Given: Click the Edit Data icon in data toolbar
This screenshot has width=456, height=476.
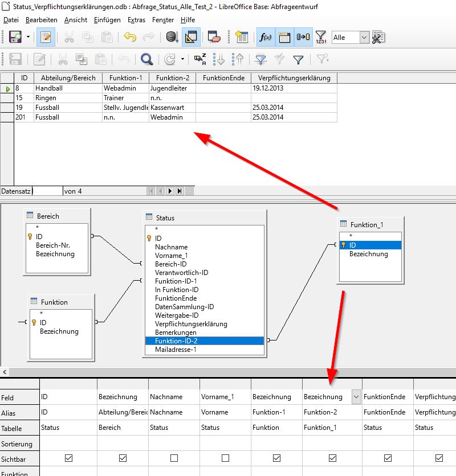Looking at the screenshot, I should [39, 59].
